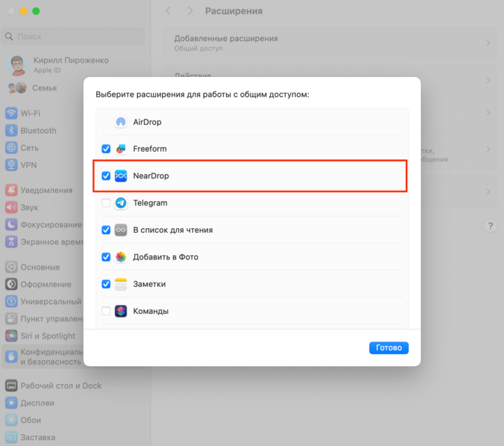This screenshot has height=446, width=504.
Task: Click the Telegram icon in the list
Action: [x=121, y=203]
